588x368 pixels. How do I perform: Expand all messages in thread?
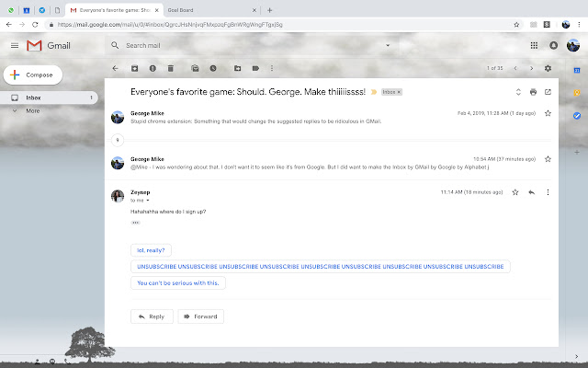[518, 92]
